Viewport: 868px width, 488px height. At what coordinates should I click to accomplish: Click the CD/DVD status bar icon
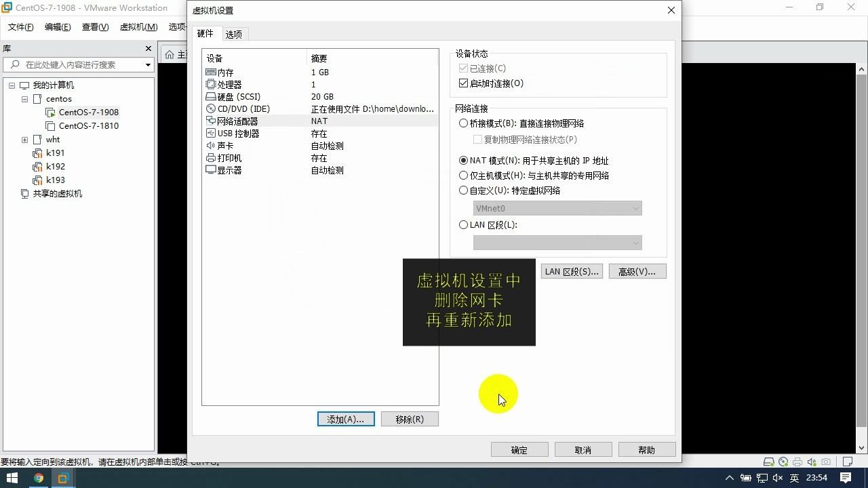[x=783, y=461]
